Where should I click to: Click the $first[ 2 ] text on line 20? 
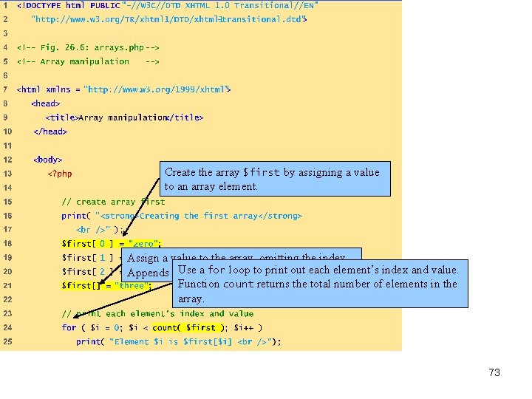coord(88,272)
